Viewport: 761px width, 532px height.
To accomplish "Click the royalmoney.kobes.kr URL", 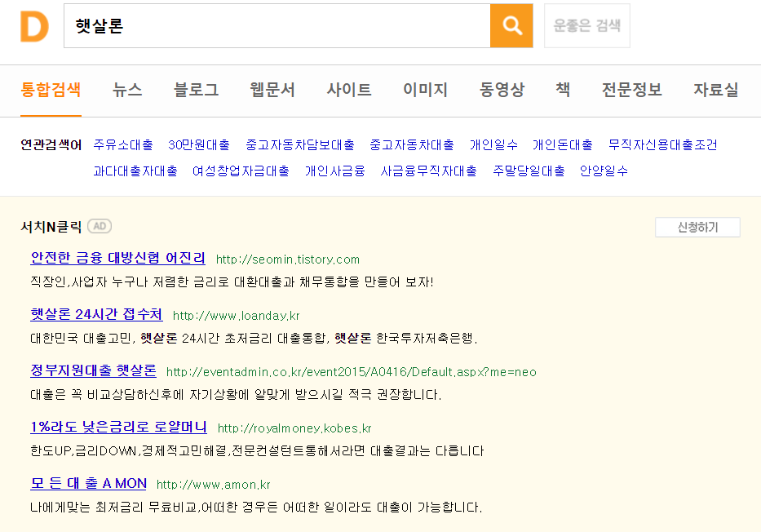I will 294,428.
